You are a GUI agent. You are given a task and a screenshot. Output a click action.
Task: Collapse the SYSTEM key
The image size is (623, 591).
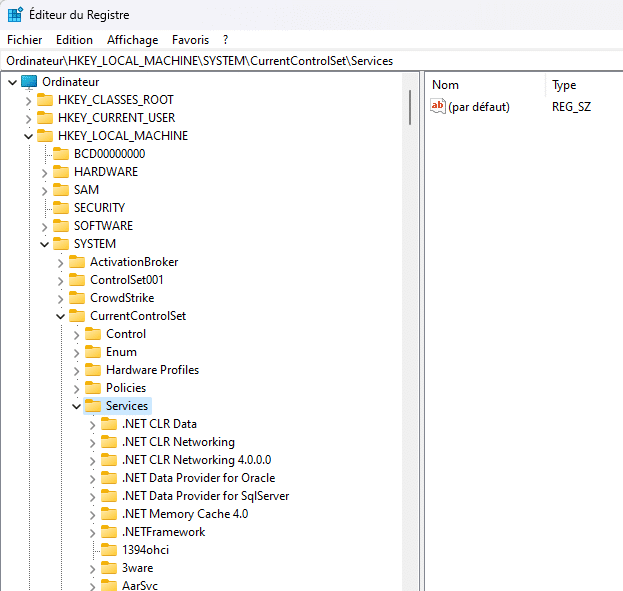pos(44,244)
